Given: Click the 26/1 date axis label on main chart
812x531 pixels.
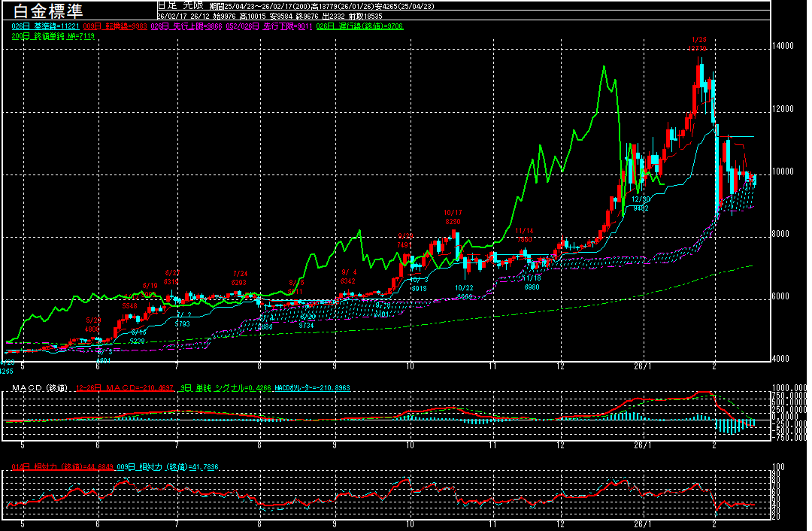Looking at the screenshot, I should point(641,366).
